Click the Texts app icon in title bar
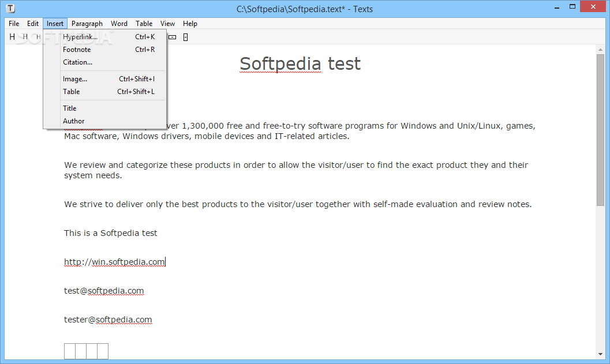The width and height of the screenshot is (610, 364). pyautogui.click(x=10, y=8)
